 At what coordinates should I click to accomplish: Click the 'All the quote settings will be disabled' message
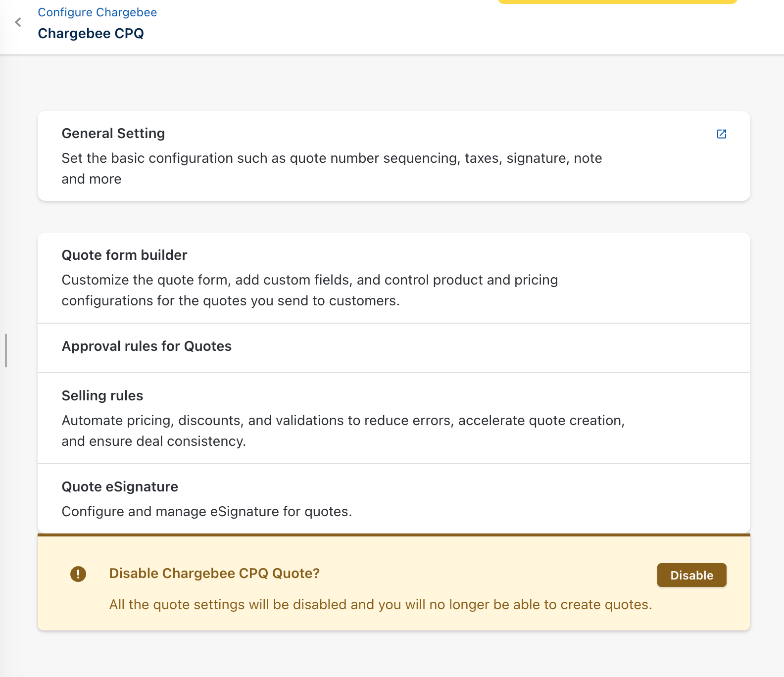pyautogui.click(x=381, y=605)
